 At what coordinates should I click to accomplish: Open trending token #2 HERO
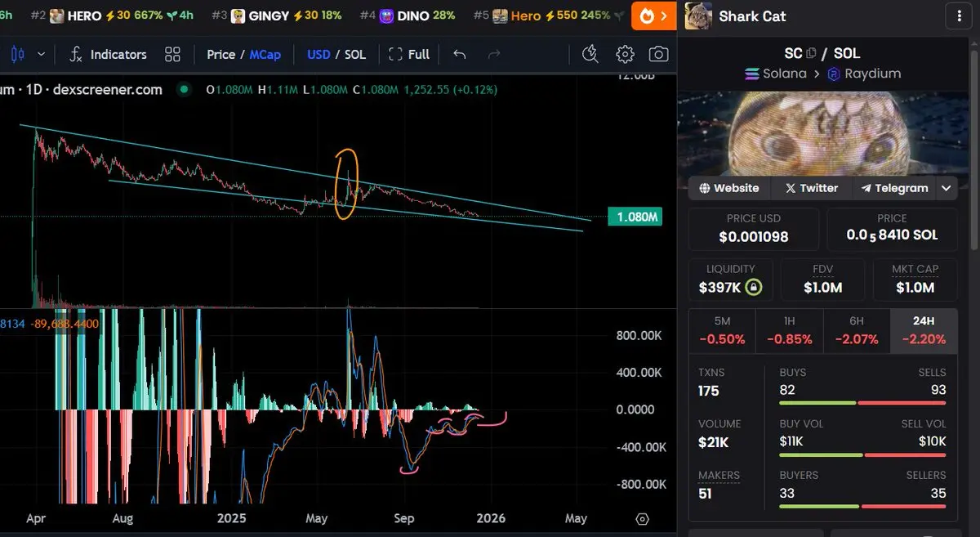point(113,16)
